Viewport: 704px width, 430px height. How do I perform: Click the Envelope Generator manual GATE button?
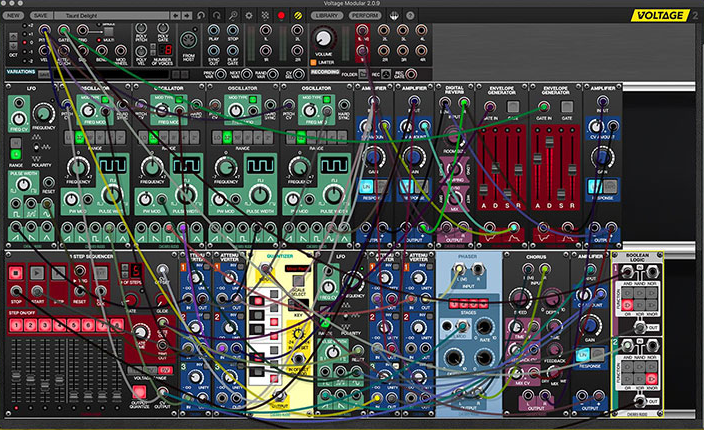pyautogui.click(x=513, y=107)
